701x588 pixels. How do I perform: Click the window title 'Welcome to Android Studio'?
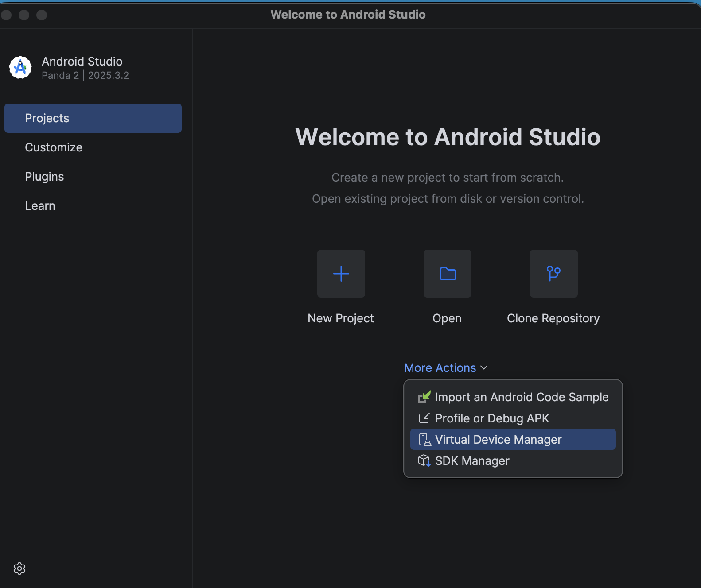point(348,15)
